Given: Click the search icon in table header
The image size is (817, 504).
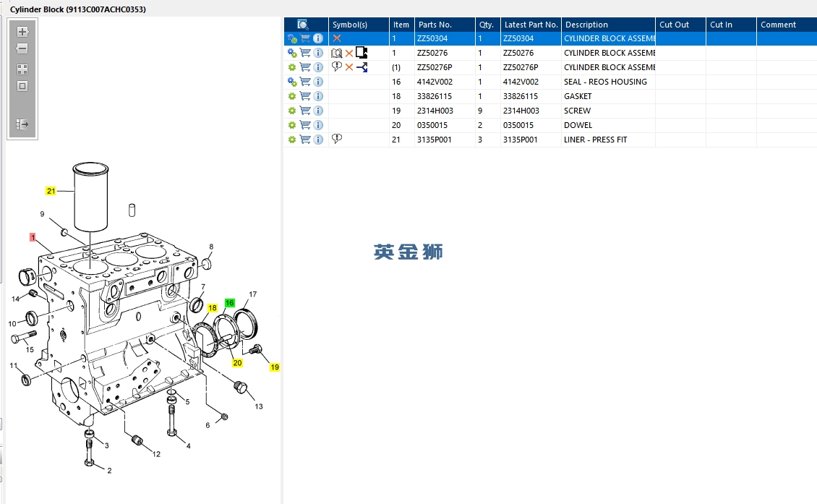Looking at the screenshot, I should tap(303, 25).
